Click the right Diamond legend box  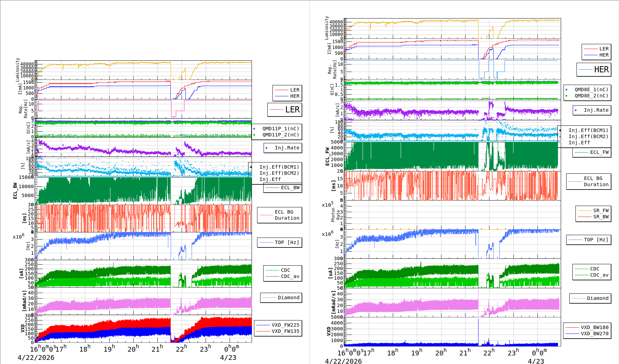point(590,298)
